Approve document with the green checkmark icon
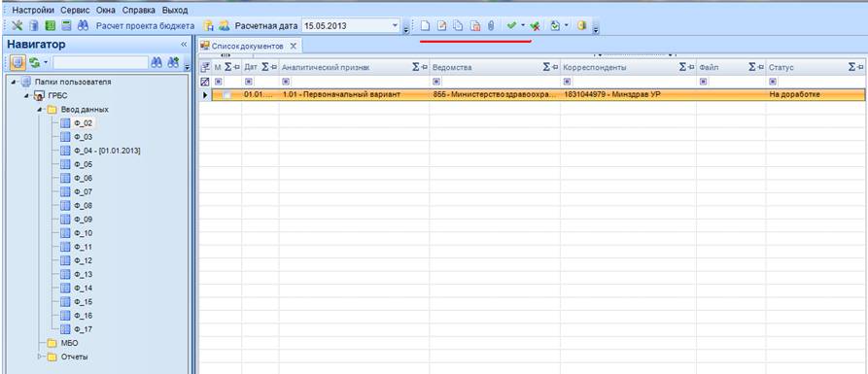 click(x=511, y=25)
